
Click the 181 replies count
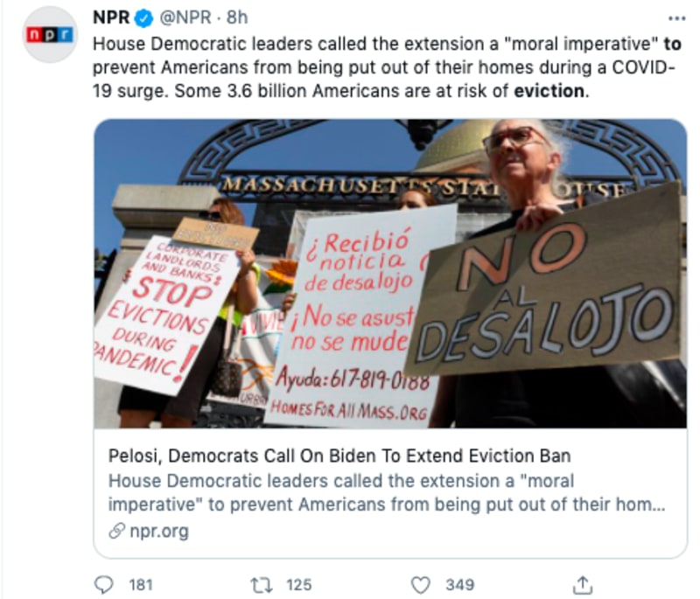coord(140,584)
